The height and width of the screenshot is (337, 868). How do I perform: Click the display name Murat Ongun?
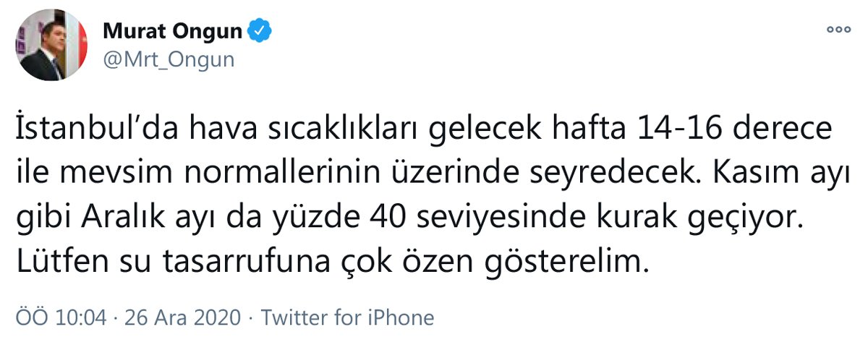(x=171, y=31)
